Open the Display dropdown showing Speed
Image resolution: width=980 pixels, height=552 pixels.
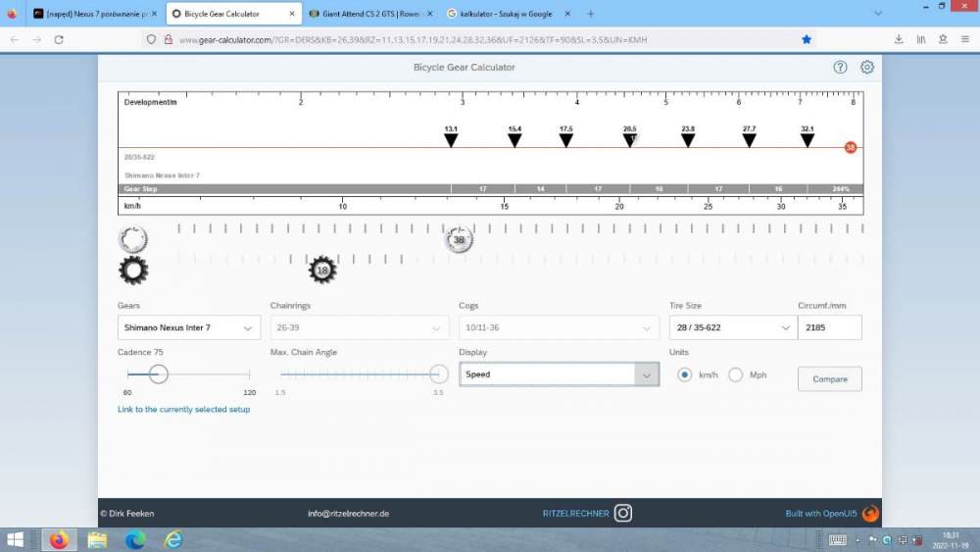559,375
